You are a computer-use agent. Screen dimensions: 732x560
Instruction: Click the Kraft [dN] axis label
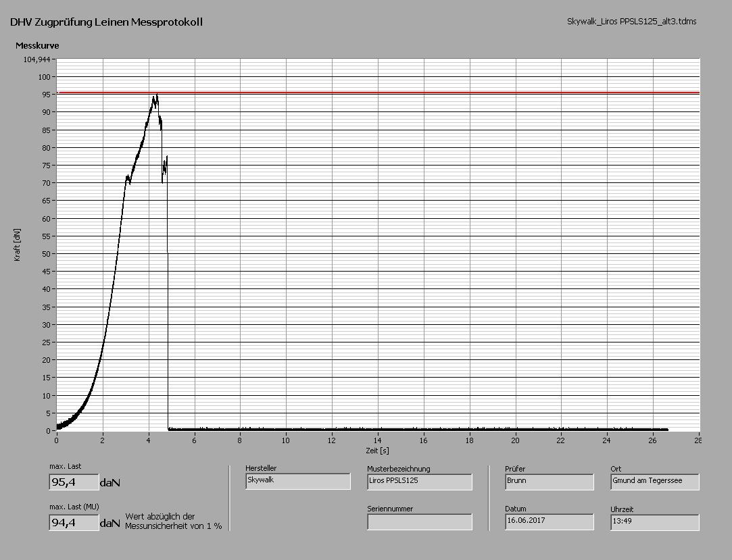[18, 245]
